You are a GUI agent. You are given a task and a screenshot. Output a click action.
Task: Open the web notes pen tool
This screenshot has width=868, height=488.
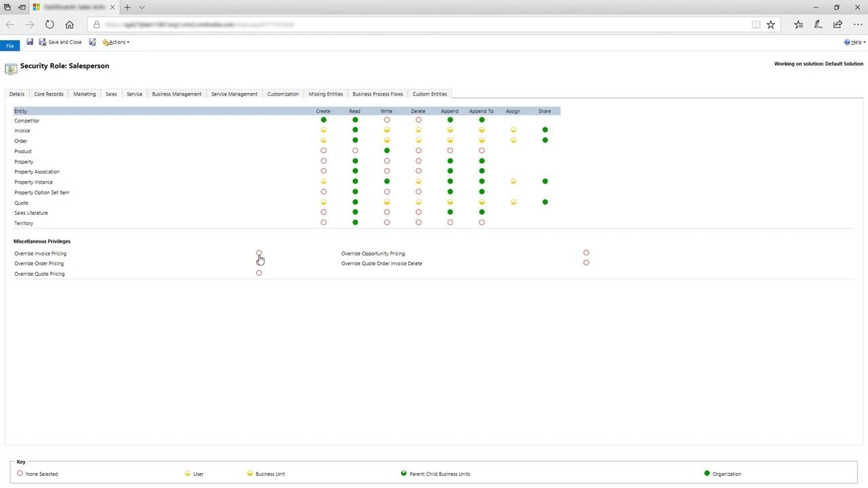coord(818,24)
